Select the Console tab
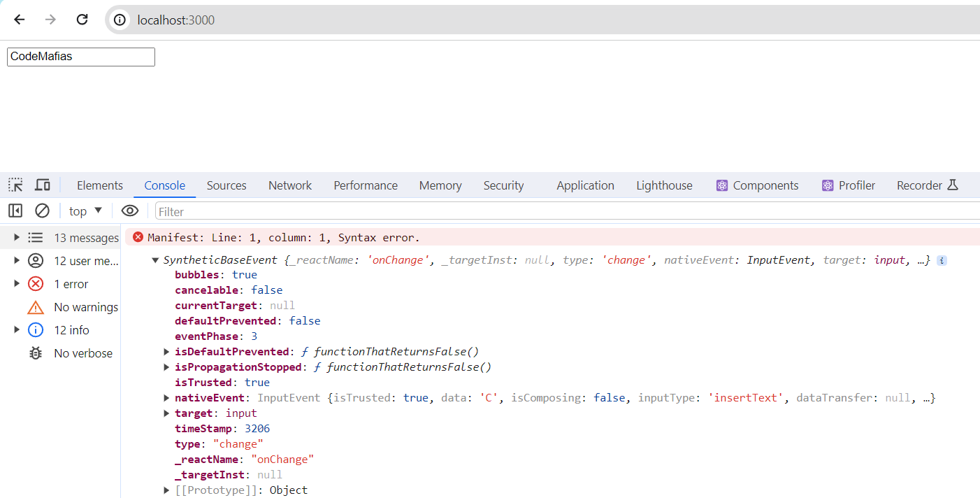The height and width of the screenshot is (498, 980). click(165, 185)
